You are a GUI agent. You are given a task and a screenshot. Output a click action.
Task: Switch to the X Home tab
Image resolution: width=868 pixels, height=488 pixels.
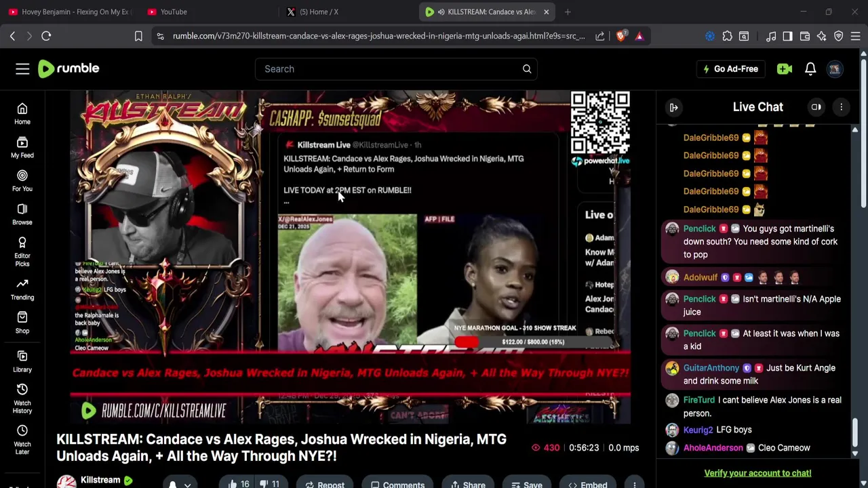346,12
